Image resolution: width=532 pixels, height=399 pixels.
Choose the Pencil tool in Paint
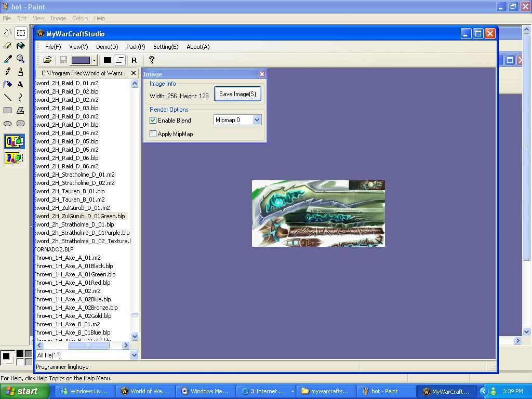7,72
